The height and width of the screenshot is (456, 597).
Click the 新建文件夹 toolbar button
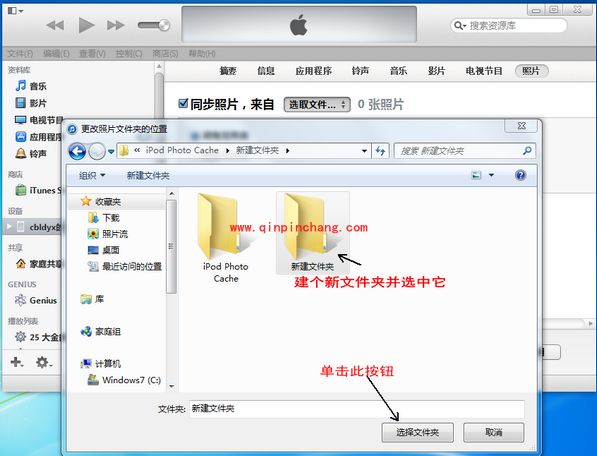(148, 175)
